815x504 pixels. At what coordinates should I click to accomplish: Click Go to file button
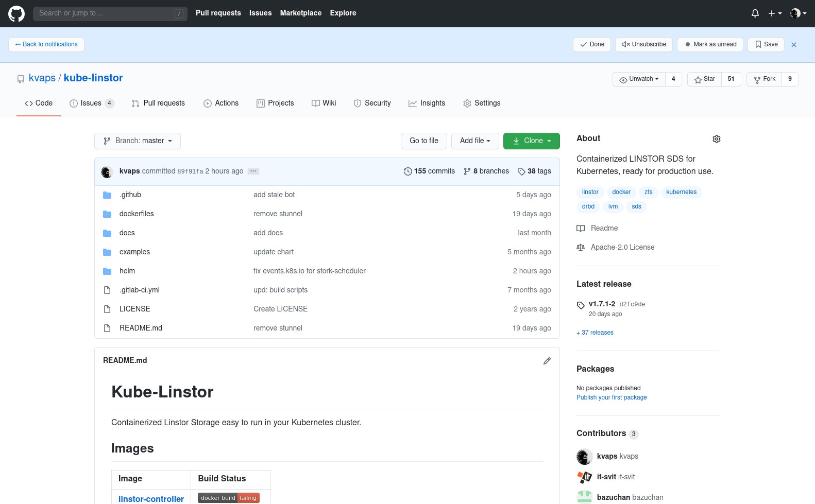(424, 141)
